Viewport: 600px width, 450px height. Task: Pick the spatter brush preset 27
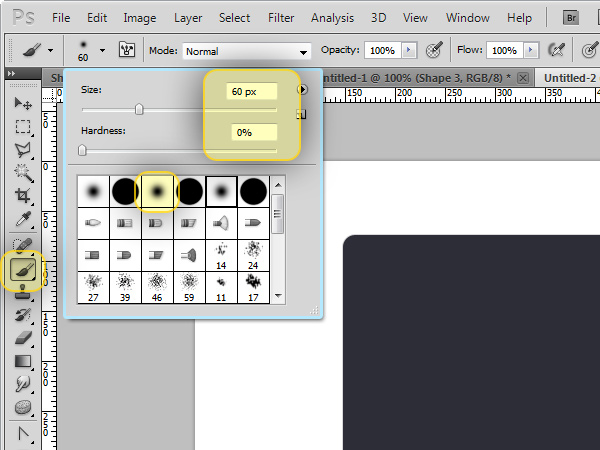tap(93, 287)
